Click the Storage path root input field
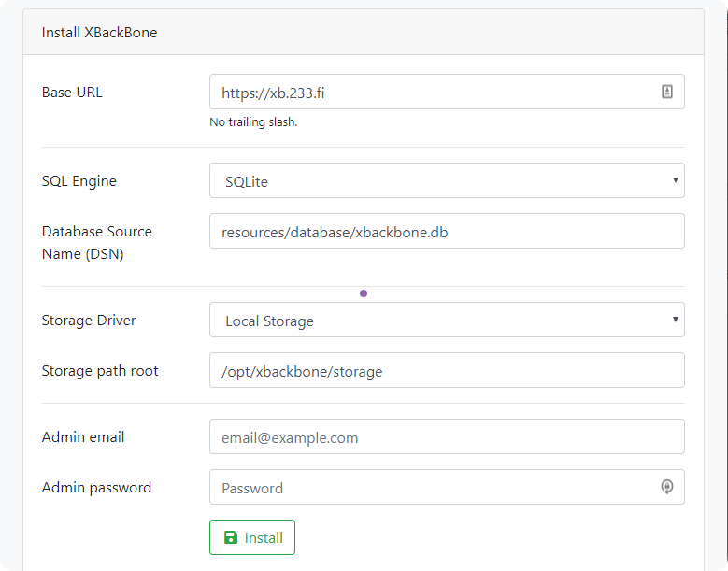This screenshot has width=728, height=571. pos(447,370)
